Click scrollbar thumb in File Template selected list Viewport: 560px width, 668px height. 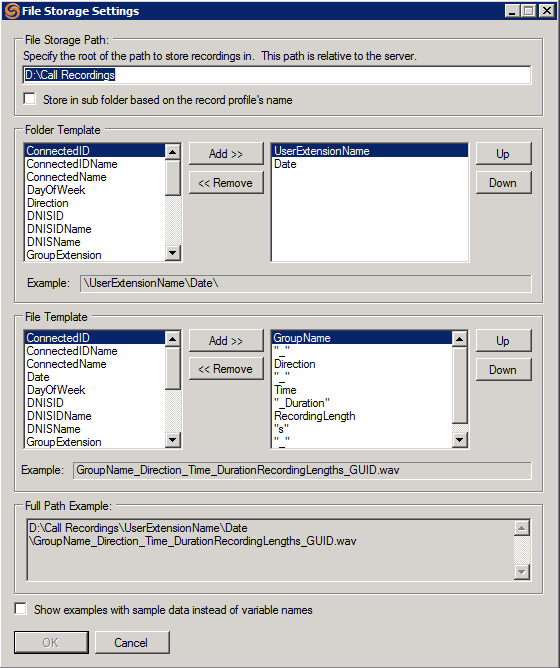(x=459, y=385)
